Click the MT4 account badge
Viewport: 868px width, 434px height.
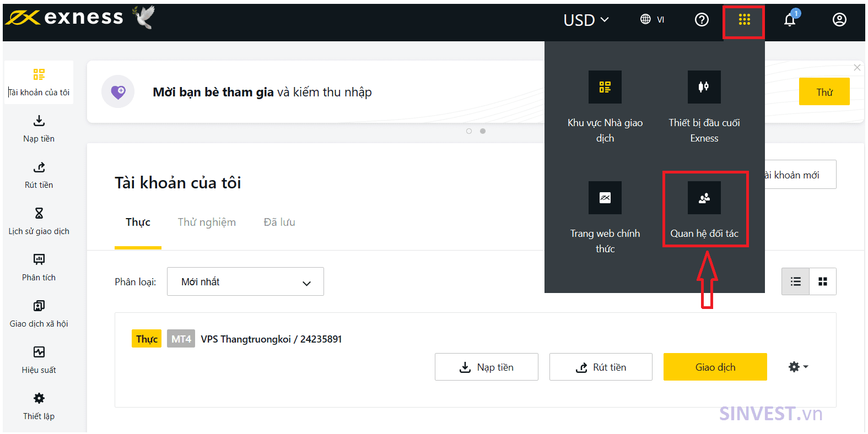point(181,339)
